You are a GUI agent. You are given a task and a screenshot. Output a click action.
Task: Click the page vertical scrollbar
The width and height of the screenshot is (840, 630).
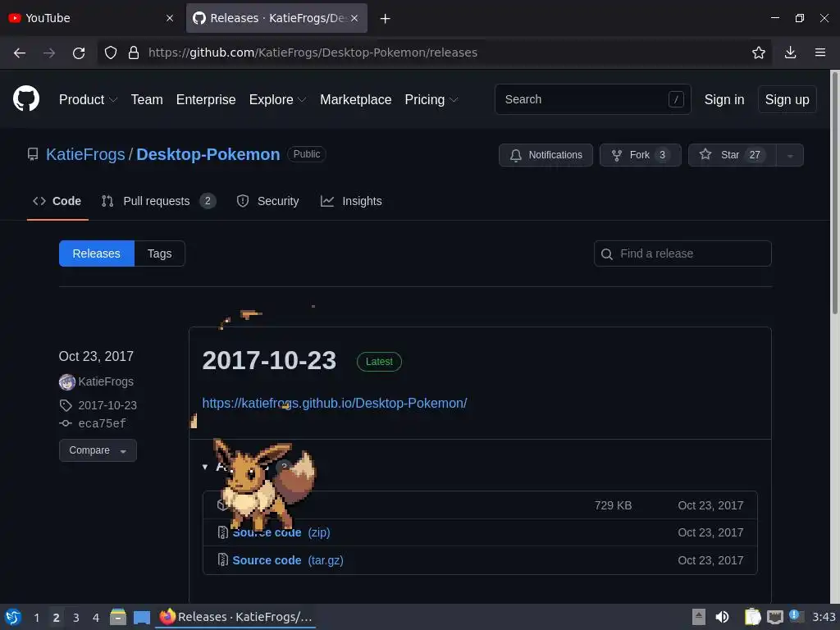(x=834, y=193)
